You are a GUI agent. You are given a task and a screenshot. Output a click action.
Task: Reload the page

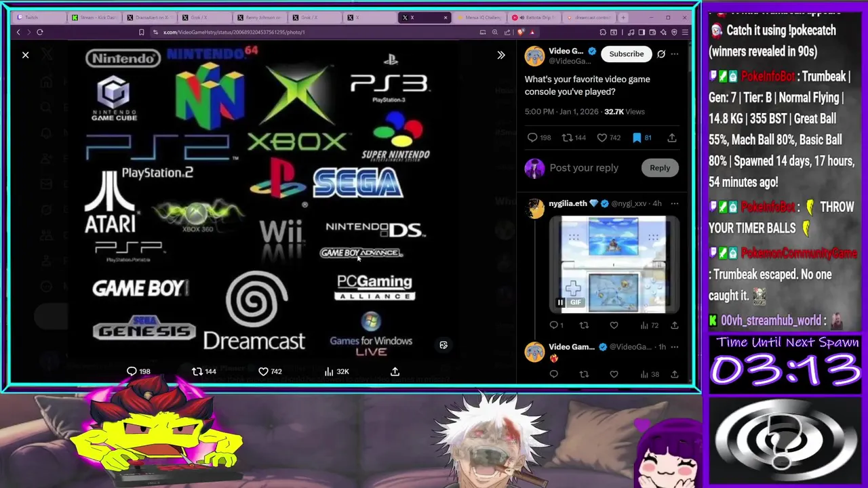40,32
